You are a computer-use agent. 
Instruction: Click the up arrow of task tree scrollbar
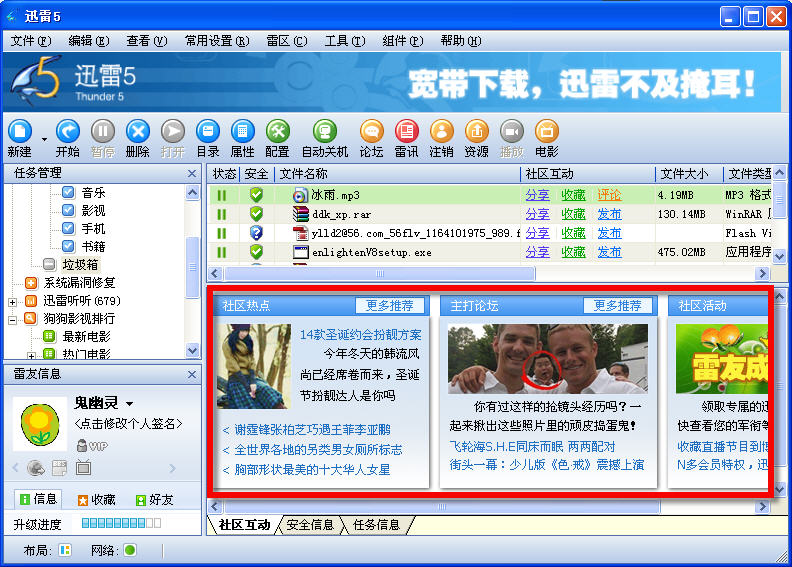coord(192,192)
